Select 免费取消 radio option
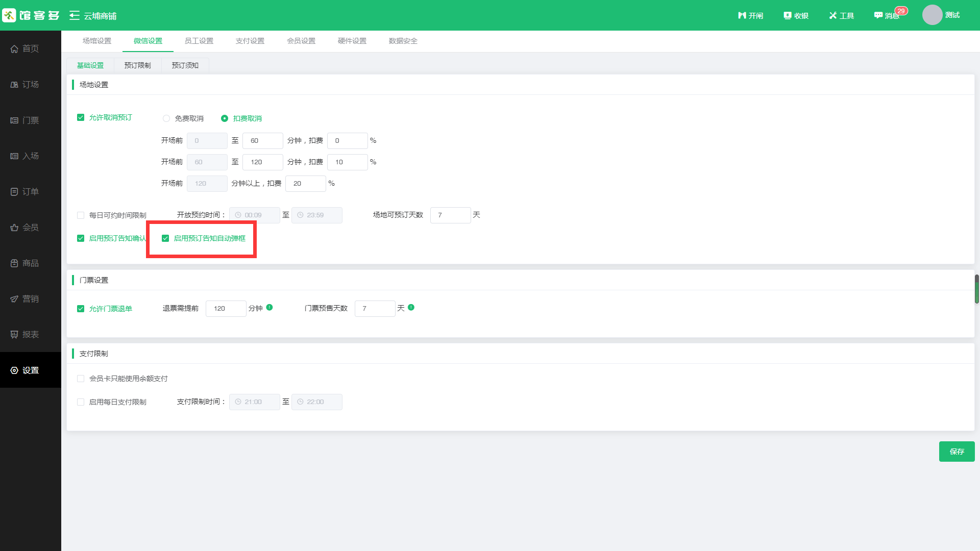The image size is (980, 551). point(166,118)
